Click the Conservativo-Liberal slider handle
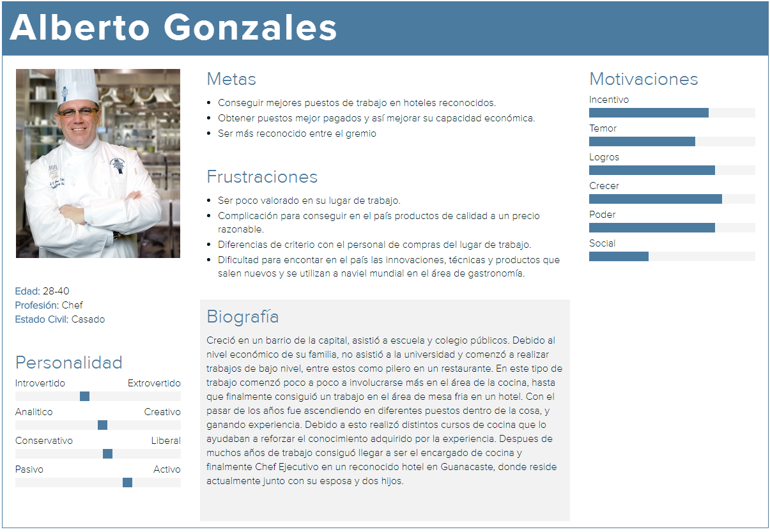 point(107,454)
